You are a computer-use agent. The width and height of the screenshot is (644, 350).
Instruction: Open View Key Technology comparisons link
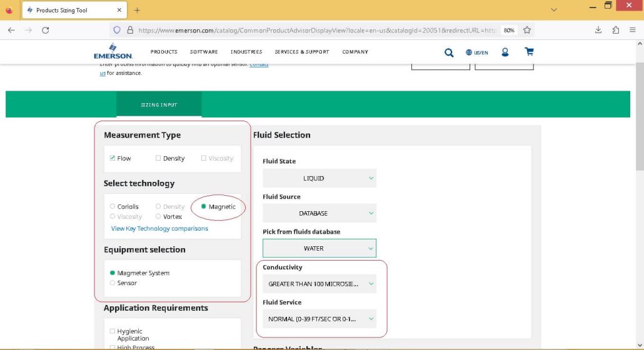pyautogui.click(x=159, y=229)
